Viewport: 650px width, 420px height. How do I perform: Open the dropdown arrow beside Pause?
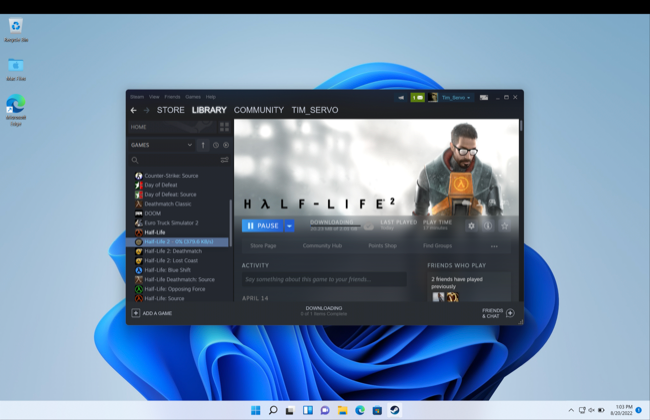pos(289,226)
